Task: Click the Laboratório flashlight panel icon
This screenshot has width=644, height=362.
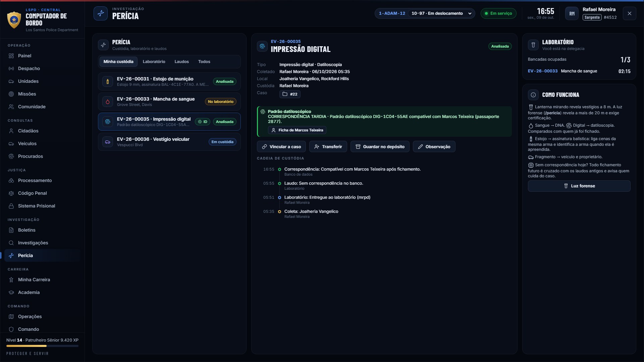Action: click(533, 45)
